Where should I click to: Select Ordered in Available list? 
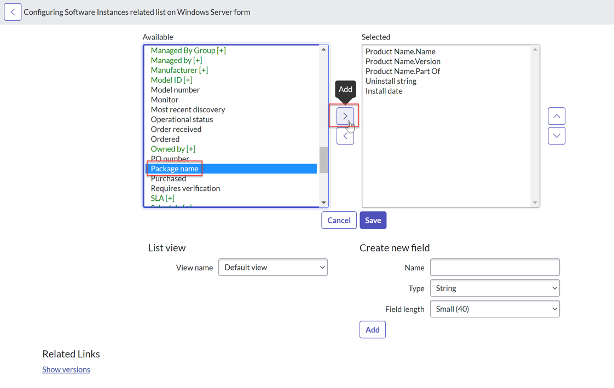point(165,139)
